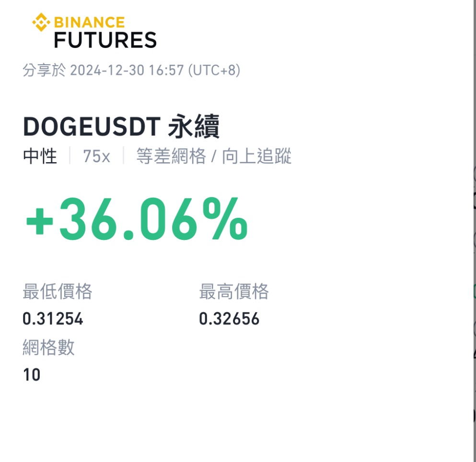Click the share timestamp 2024-12-30 16:57
The image size is (476, 462).
pos(127,70)
